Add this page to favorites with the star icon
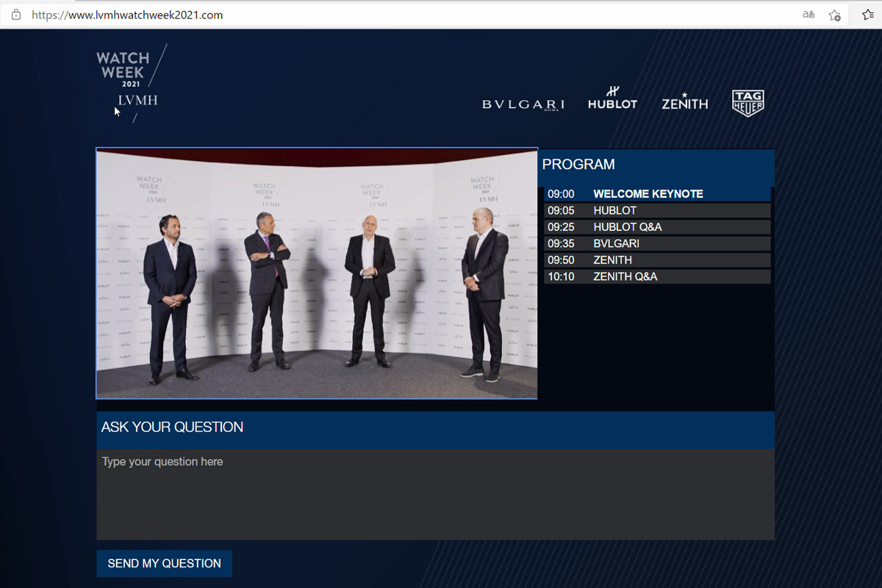882x588 pixels. pos(834,15)
